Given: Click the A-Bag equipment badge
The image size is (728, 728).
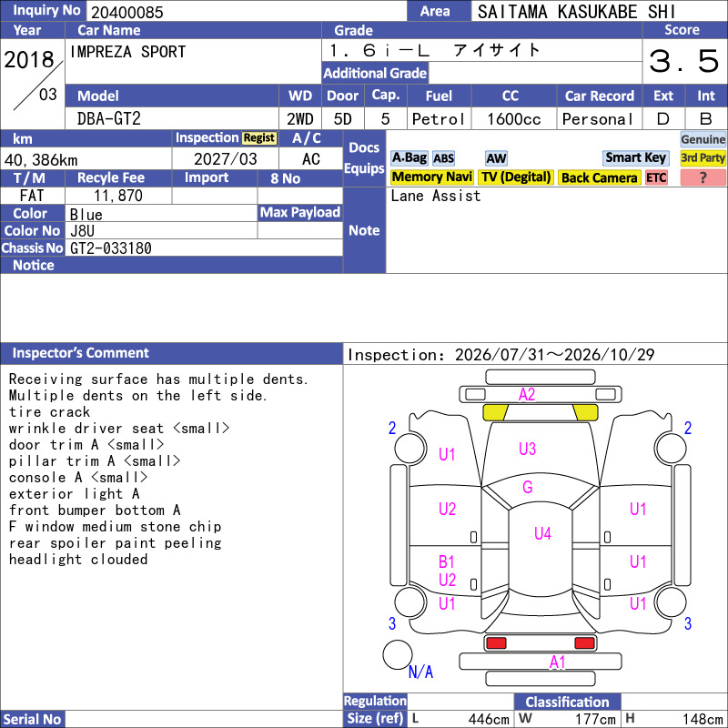Looking at the screenshot, I should pos(409,157).
